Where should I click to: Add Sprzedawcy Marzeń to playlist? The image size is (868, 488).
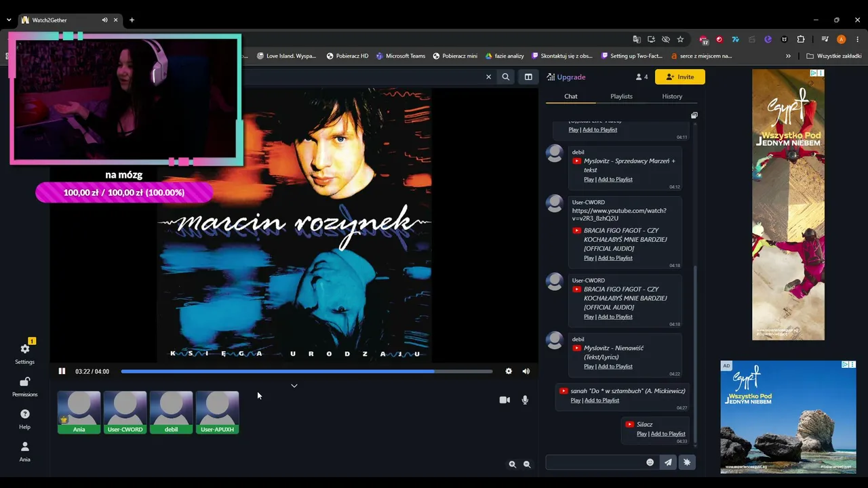point(615,180)
